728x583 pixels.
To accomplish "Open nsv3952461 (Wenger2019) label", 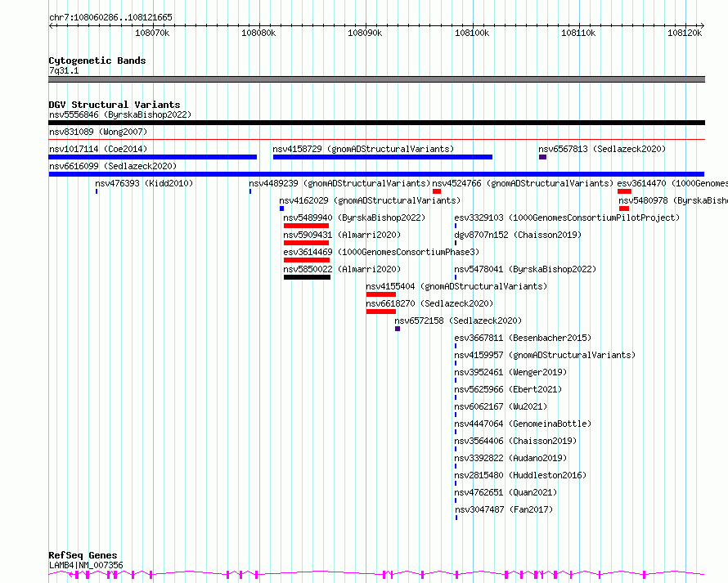I will point(510,372).
